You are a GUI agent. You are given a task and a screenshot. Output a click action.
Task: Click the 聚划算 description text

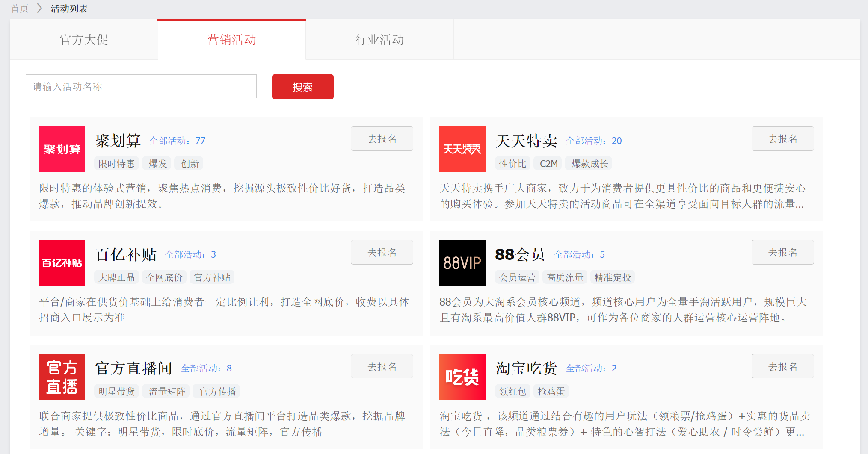222,196
